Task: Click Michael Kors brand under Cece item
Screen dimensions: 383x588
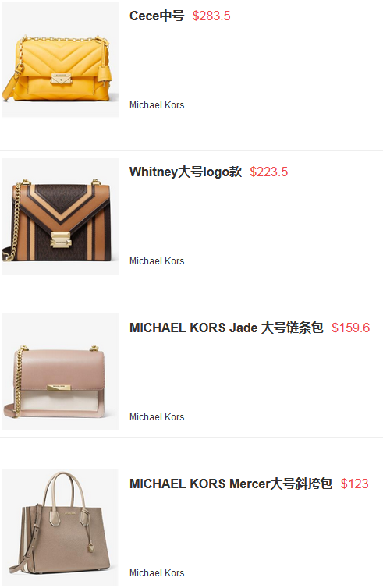Action: (157, 105)
